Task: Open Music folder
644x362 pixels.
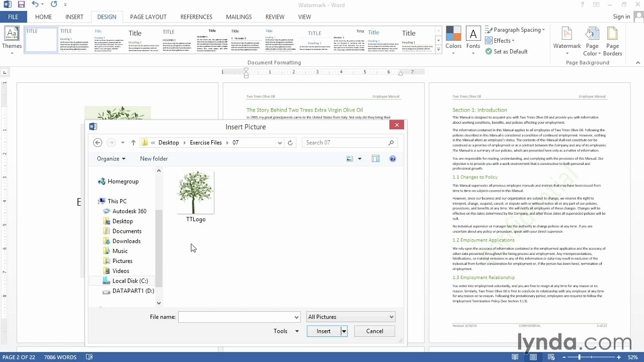Action: pos(115,251)
